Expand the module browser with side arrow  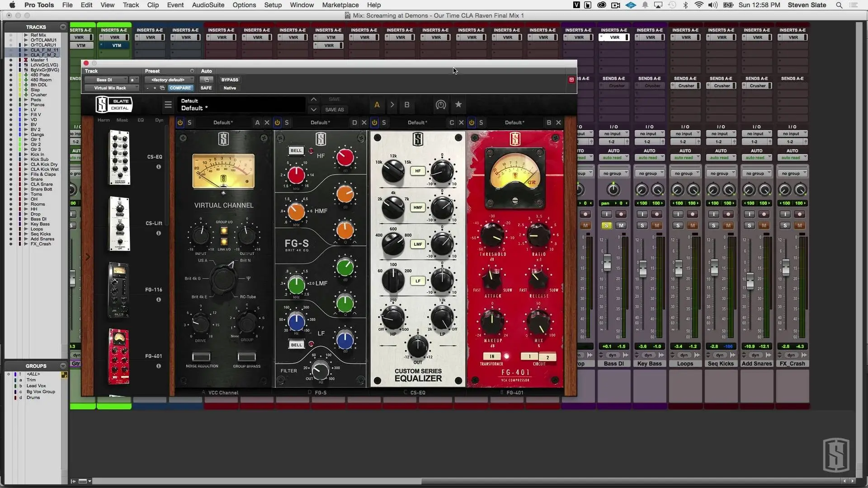click(x=88, y=257)
